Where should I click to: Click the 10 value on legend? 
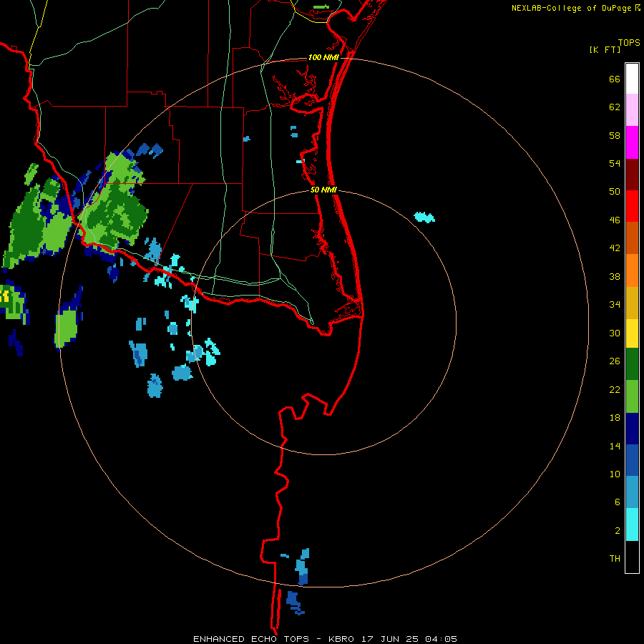615,474
